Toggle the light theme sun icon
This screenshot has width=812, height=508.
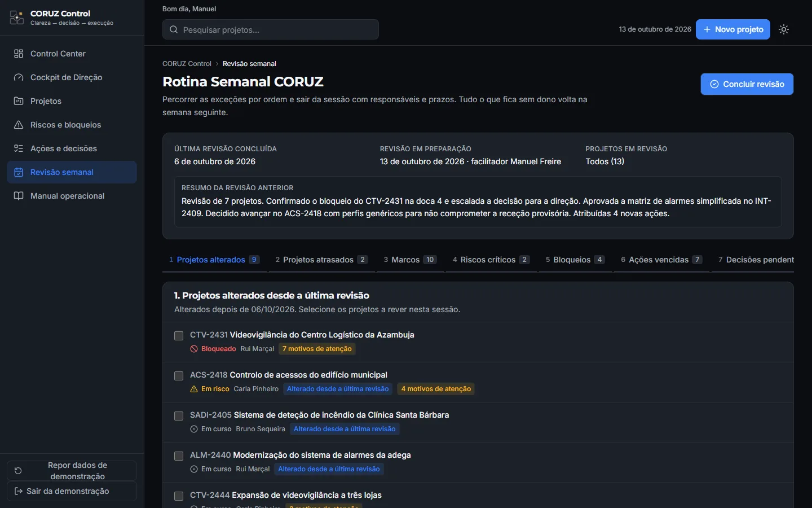coord(784,29)
